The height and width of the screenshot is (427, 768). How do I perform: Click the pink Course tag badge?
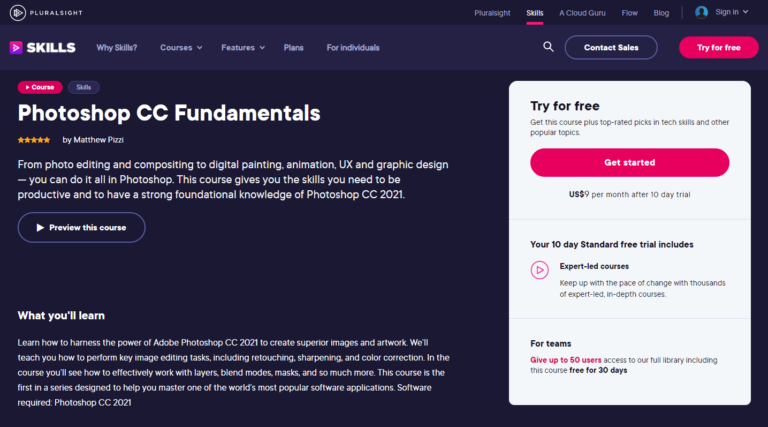click(x=40, y=88)
